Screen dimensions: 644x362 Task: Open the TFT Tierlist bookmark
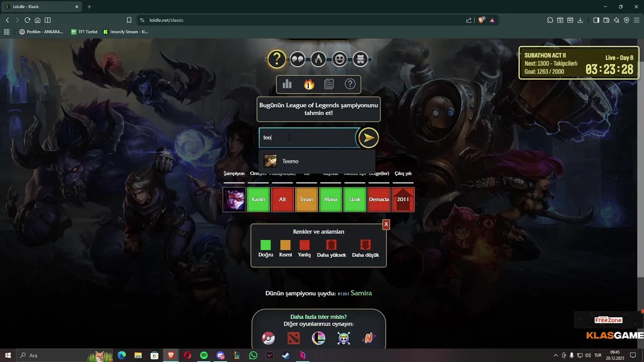coord(84,32)
